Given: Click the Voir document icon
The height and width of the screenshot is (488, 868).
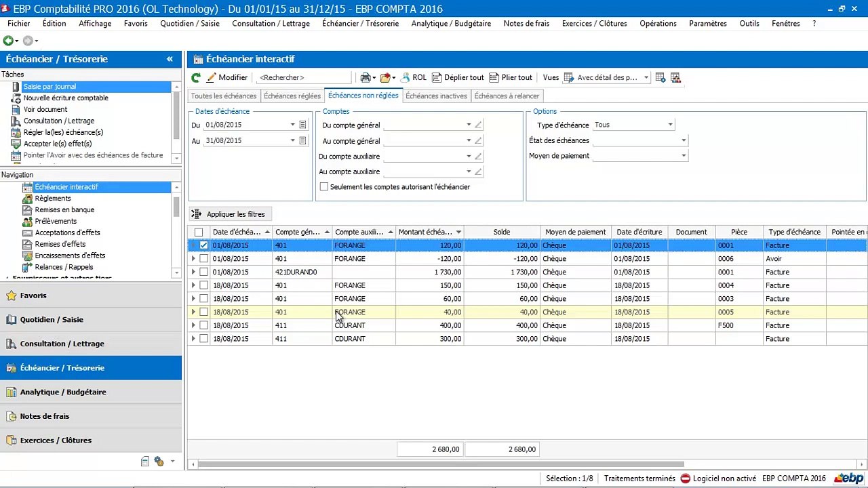Looking at the screenshot, I should (16, 110).
